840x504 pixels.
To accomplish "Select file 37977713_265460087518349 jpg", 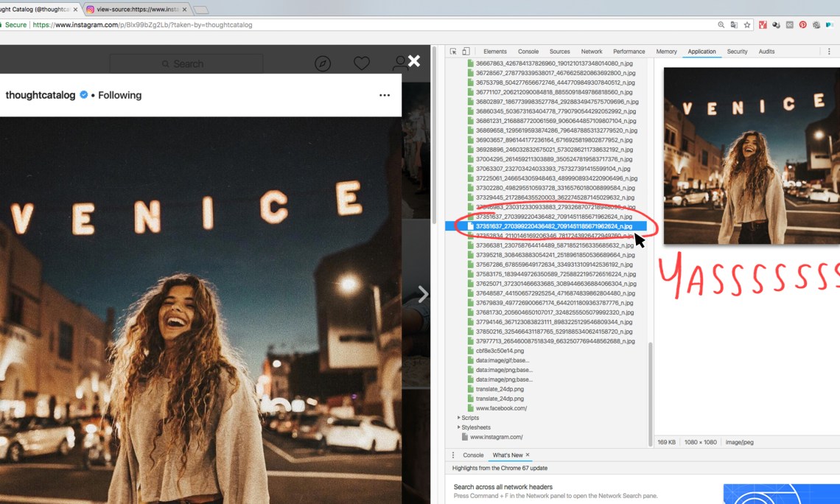I will (x=555, y=341).
